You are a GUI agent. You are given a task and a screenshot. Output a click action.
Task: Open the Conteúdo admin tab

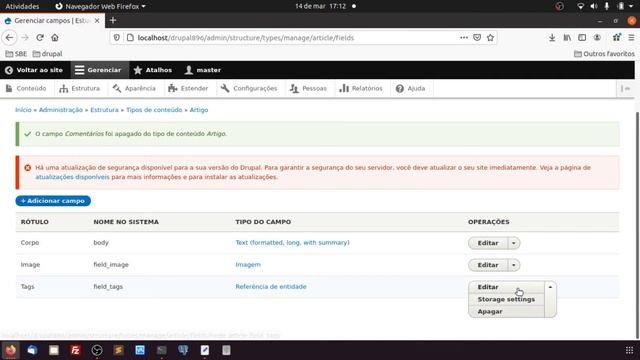(x=26, y=89)
